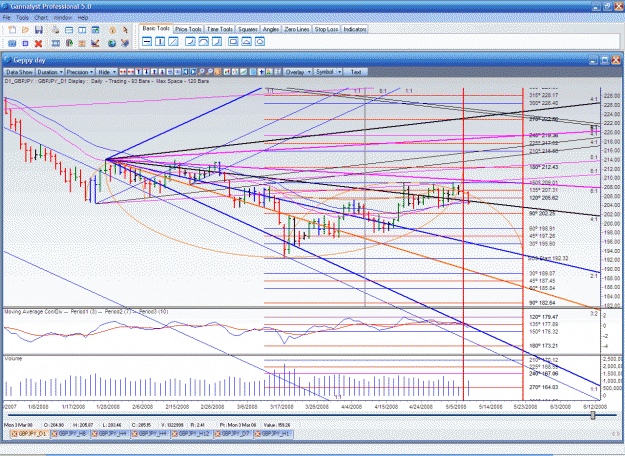Click the 90° 202.25 price level label
This screenshot has width=625, height=456.
point(542,214)
